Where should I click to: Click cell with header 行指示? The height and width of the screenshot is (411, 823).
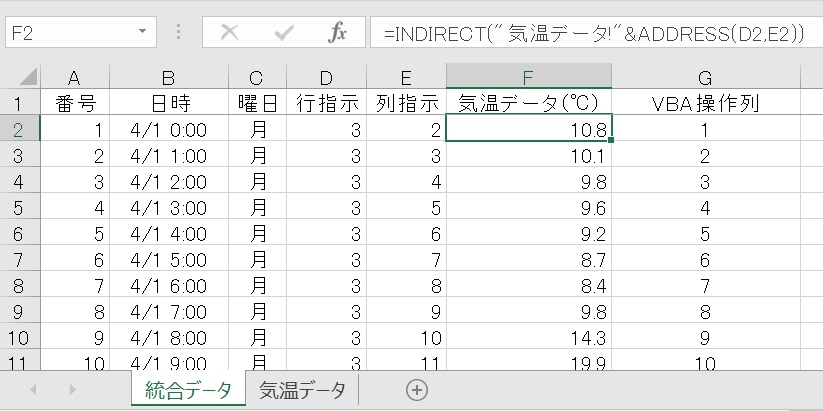tap(326, 103)
